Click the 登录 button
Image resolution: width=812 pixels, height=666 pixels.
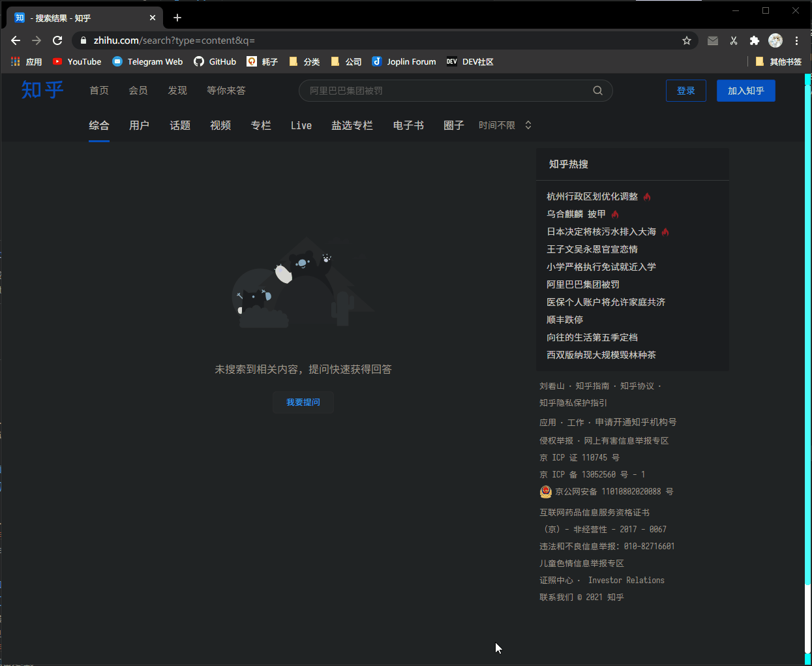click(x=686, y=90)
